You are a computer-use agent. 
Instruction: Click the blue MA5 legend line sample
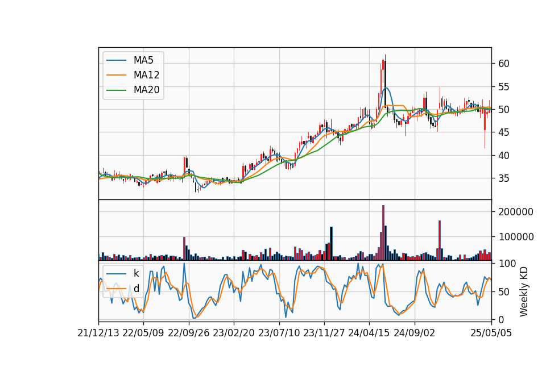click(116, 60)
